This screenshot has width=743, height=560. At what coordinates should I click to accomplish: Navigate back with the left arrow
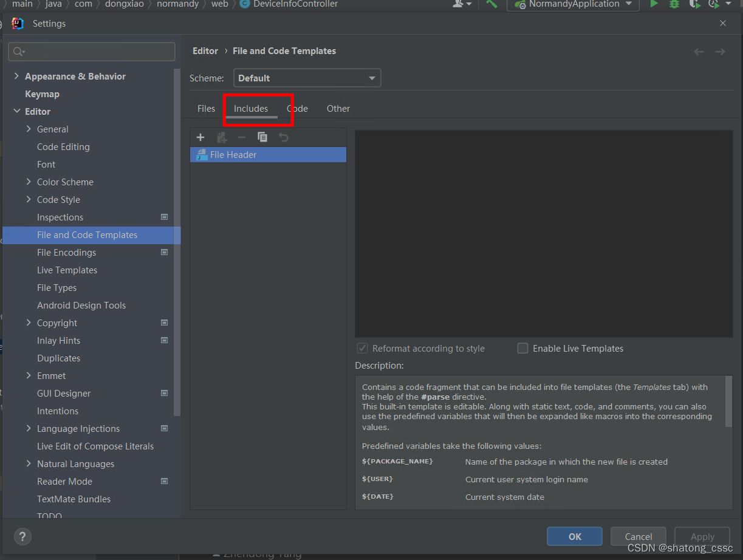[699, 52]
